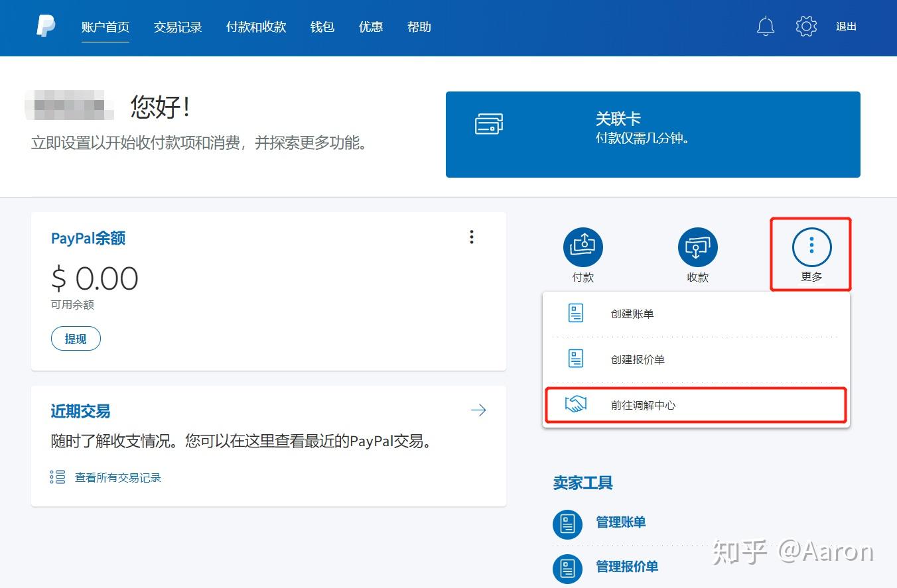Click the 查看所有交易记录 list icon
The height and width of the screenshot is (588, 897).
(x=58, y=477)
